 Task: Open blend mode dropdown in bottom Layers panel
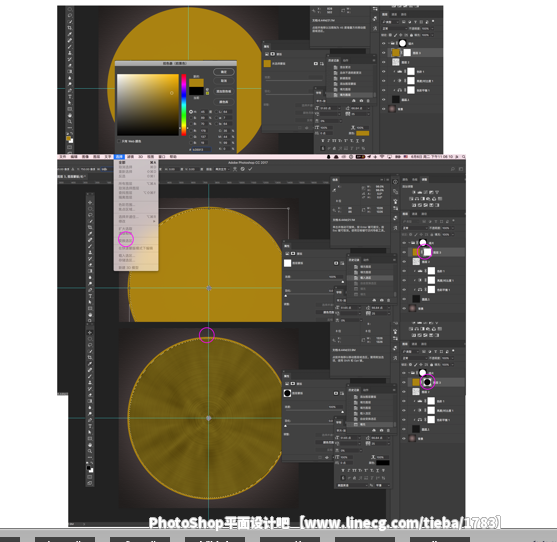[414, 358]
